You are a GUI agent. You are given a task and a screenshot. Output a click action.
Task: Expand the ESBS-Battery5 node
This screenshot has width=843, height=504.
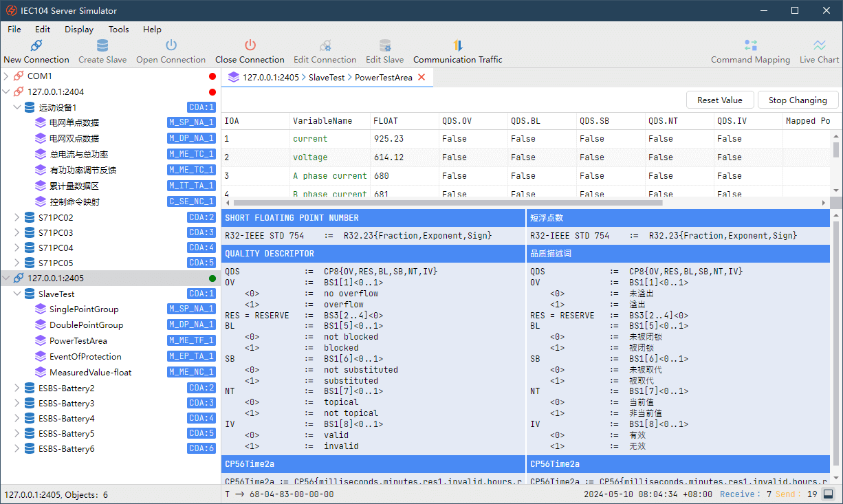click(x=18, y=434)
